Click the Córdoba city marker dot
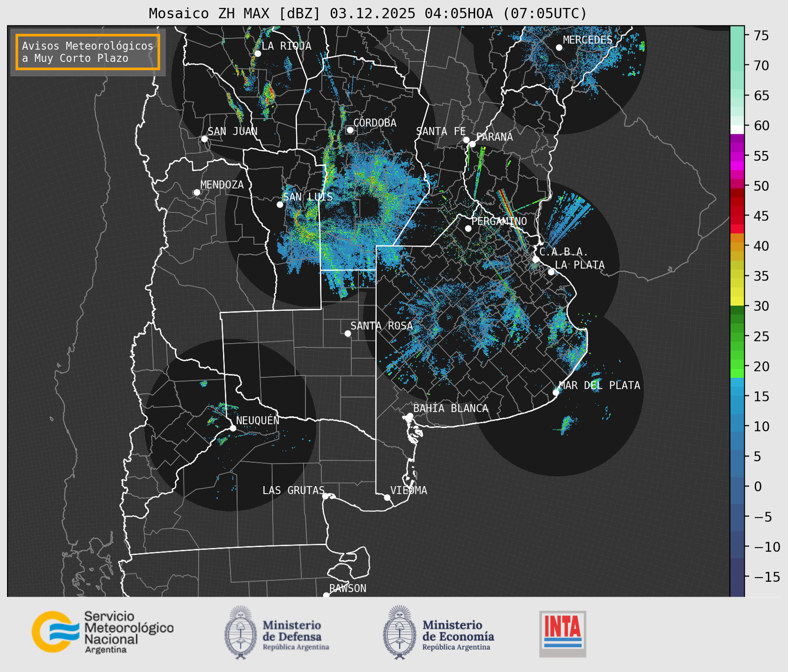 [350, 130]
